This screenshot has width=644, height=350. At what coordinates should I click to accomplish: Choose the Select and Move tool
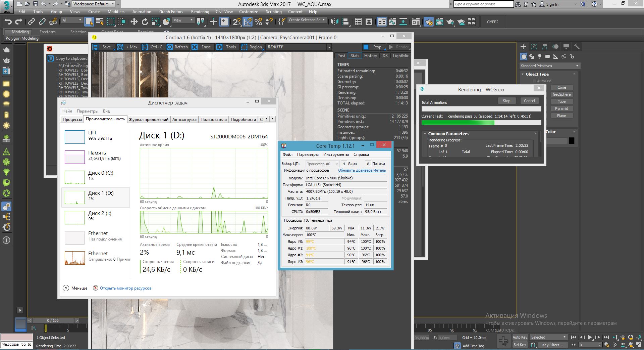134,22
